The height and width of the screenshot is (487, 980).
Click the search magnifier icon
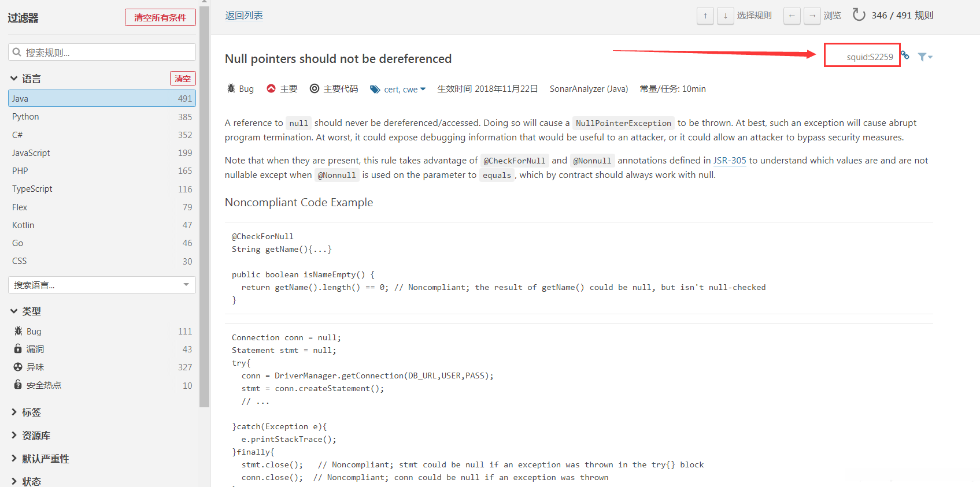click(x=17, y=52)
